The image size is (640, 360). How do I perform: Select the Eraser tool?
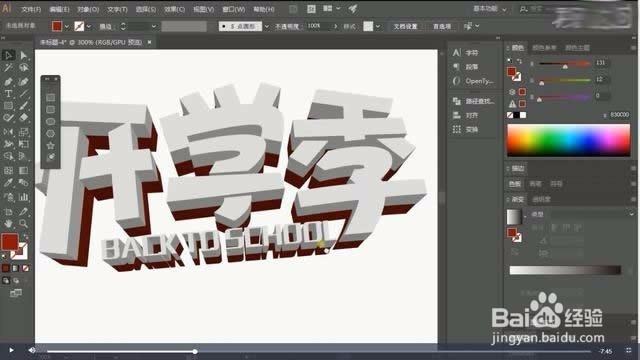pos(24,118)
